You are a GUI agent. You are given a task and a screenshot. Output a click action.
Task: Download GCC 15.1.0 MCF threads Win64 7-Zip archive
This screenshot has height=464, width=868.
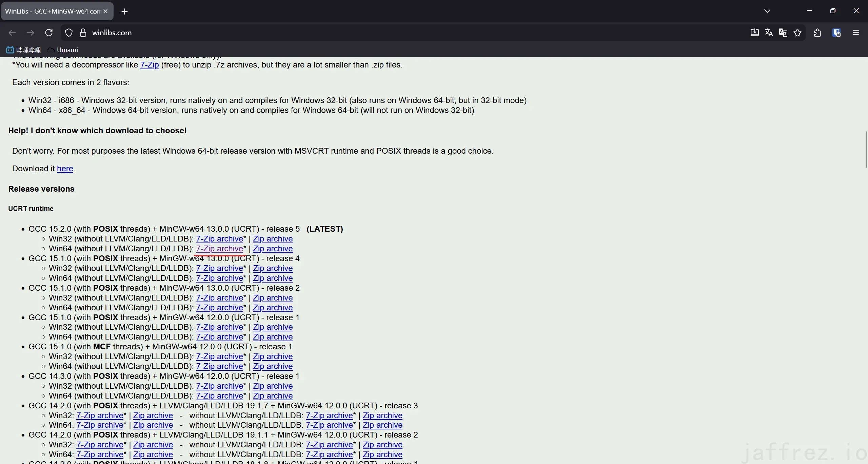pos(219,366)
